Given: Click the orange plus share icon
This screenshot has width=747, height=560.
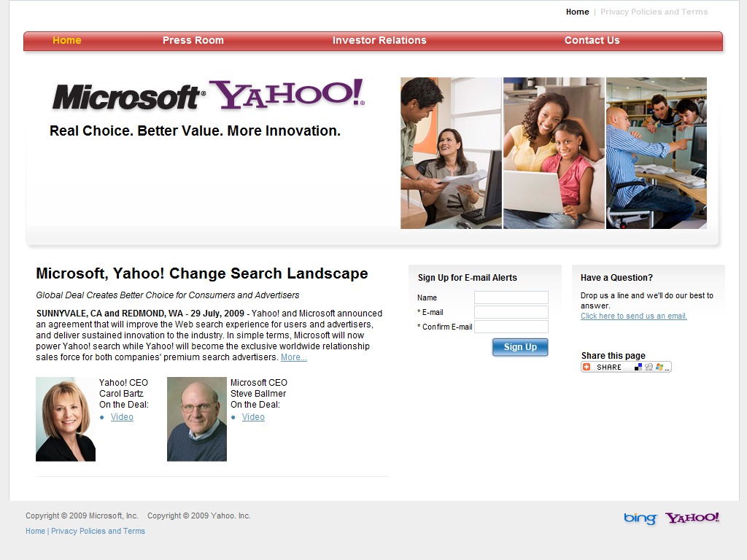Looking at the screenshot, I should pos(587,367).
